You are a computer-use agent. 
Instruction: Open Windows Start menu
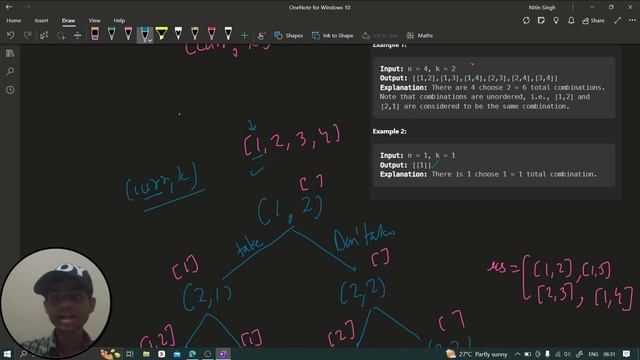coord(7,354)
